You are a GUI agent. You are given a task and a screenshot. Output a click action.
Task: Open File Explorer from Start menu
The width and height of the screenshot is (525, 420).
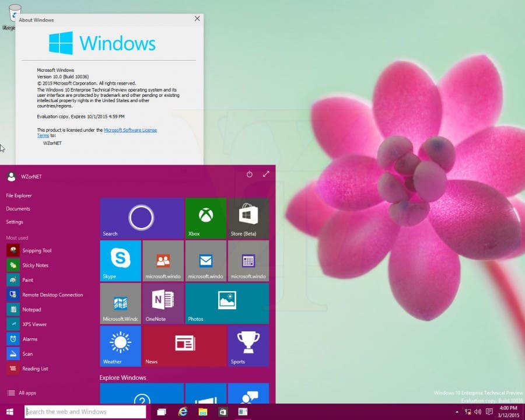click(x=19, y=195)
